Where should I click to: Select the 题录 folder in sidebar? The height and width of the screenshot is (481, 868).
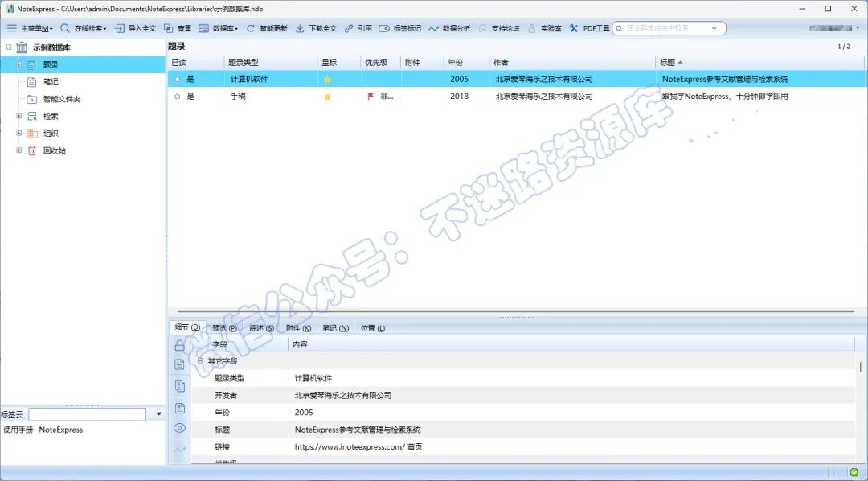(x=51, y=65)
